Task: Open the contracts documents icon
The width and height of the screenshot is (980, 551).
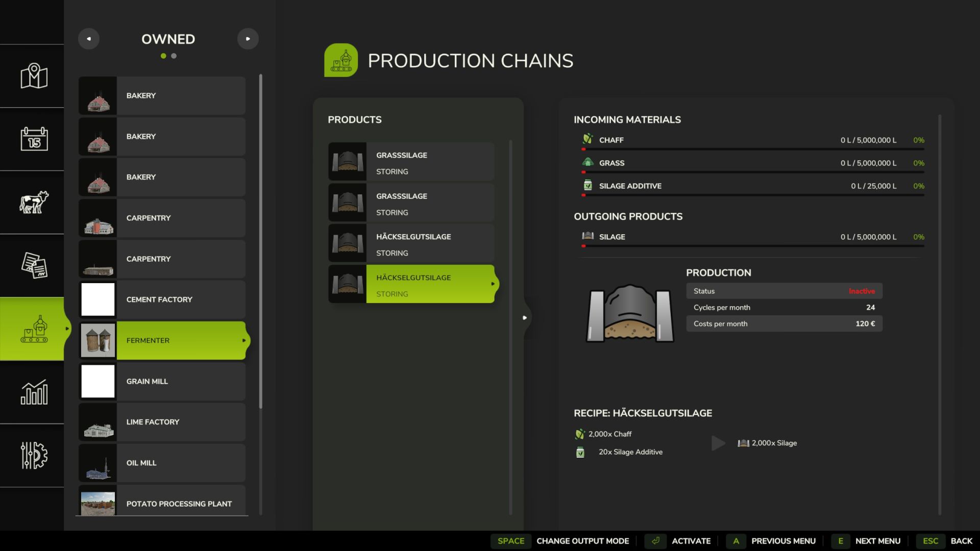Action: pos(34,265)
